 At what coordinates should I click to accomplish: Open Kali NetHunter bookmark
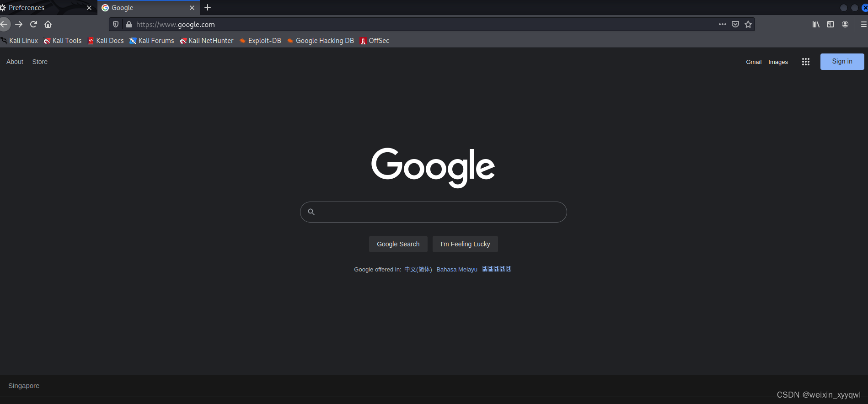tap(207, 41)
